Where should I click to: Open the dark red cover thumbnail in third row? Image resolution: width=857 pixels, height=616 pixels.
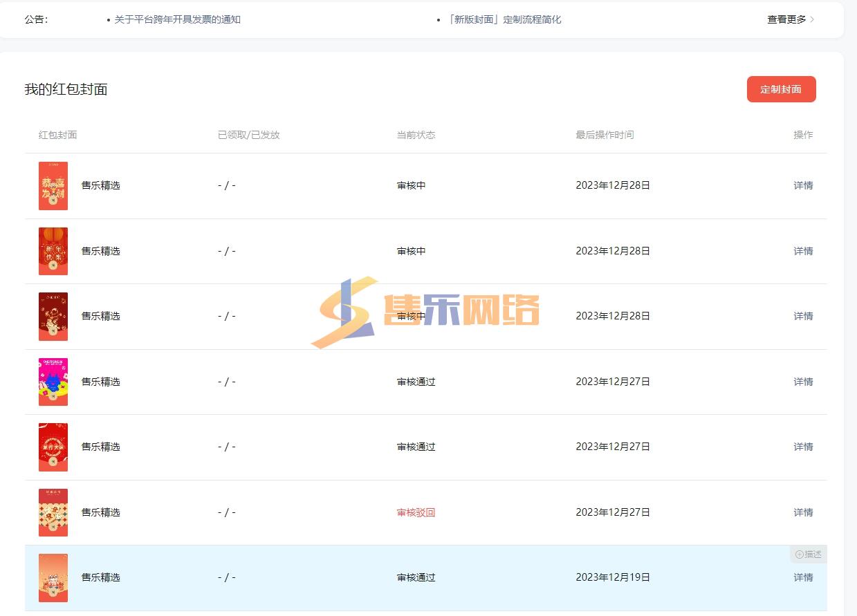click(53, 316)
